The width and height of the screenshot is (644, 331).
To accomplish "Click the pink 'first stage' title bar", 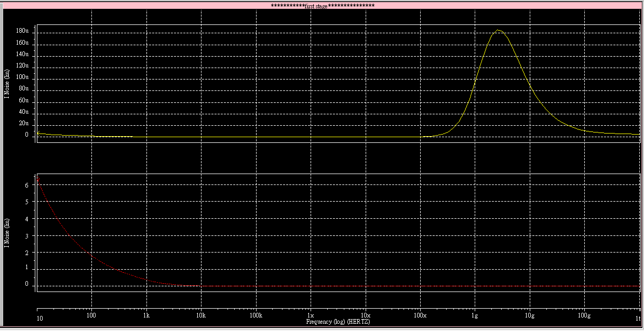I will coord(322,6).
